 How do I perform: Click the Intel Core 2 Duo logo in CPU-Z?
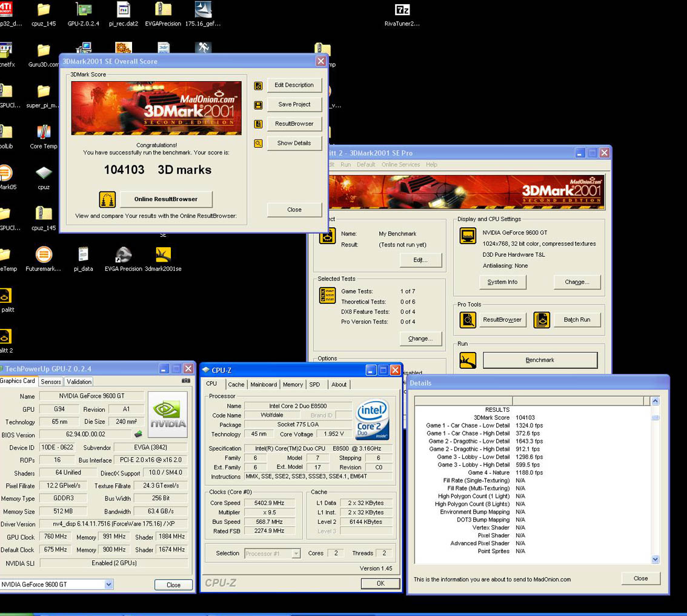pyautogui.click(x=372, y=419)
